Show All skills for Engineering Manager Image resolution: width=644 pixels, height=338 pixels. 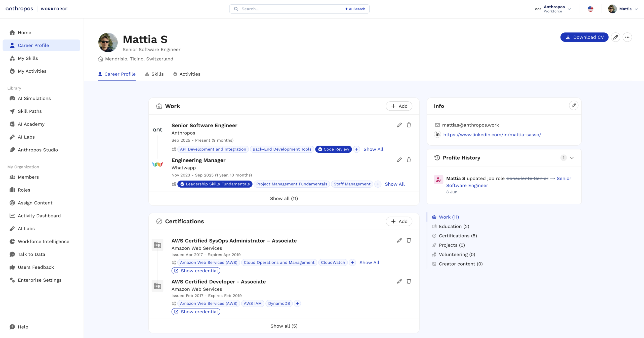[x=395, y=184]
